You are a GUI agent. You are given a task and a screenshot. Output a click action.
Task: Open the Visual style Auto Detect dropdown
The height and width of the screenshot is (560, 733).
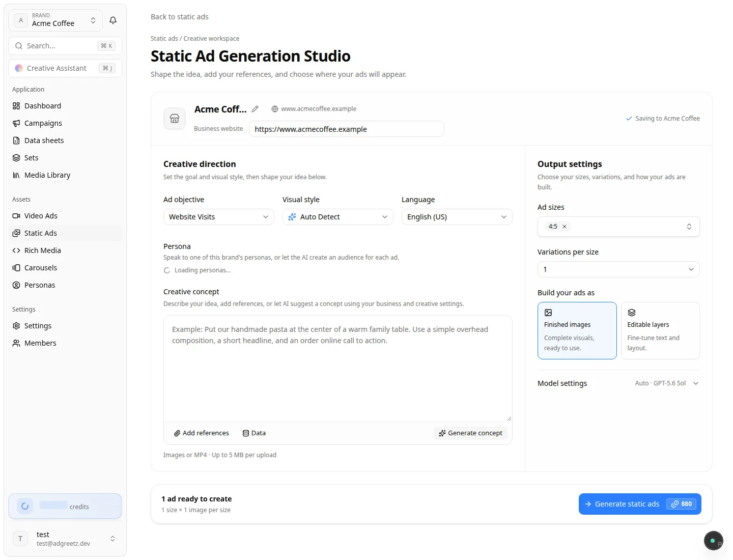click(x=337, y=217)
